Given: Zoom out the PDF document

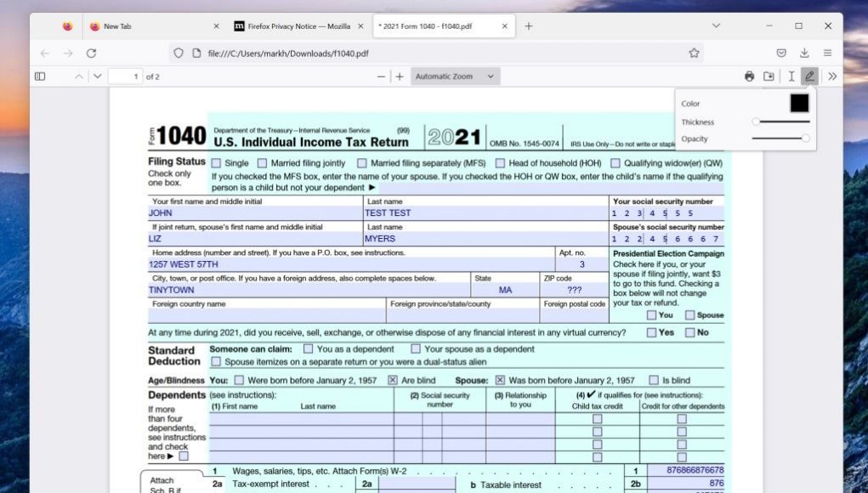Looking at the screenshot, I should [381, 76].
